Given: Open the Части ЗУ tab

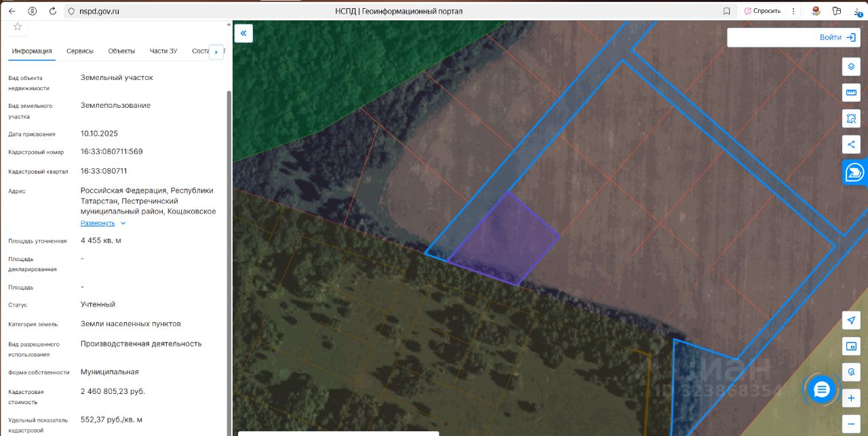Looking at the screenshot, I should tap(163, 51).
